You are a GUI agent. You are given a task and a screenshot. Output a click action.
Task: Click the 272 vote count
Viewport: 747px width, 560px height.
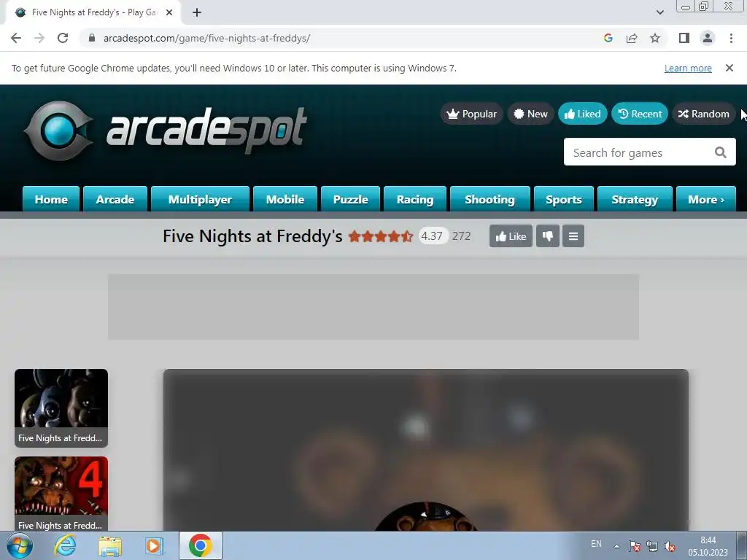coord(461,236)
